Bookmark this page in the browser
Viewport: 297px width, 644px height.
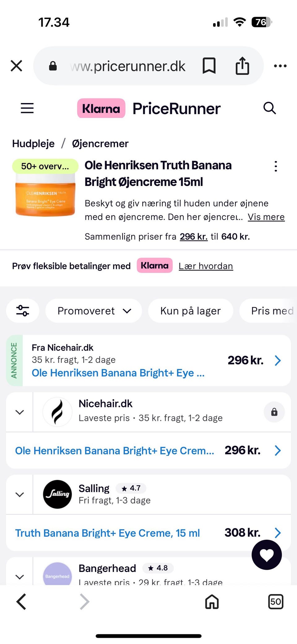pyautogui.click(x=209, y=66)
